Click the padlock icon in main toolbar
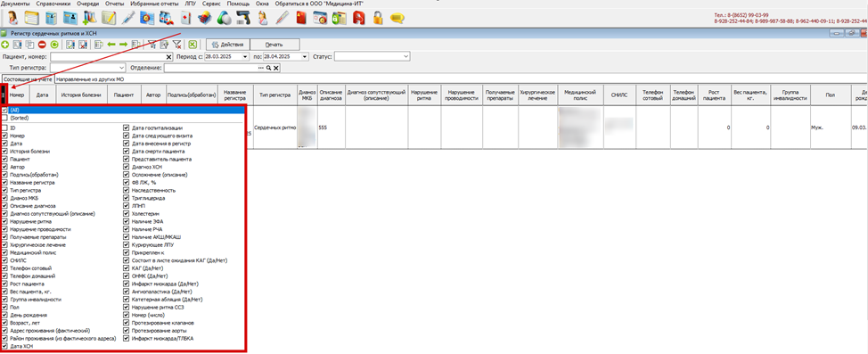 [378, 18]
